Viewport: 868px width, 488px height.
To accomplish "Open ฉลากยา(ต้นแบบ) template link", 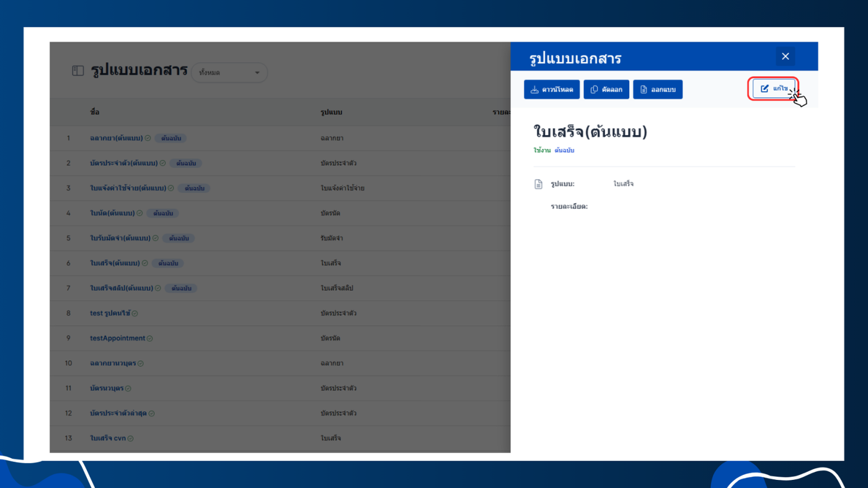I will pyautogui.click(x=116, y=138).
